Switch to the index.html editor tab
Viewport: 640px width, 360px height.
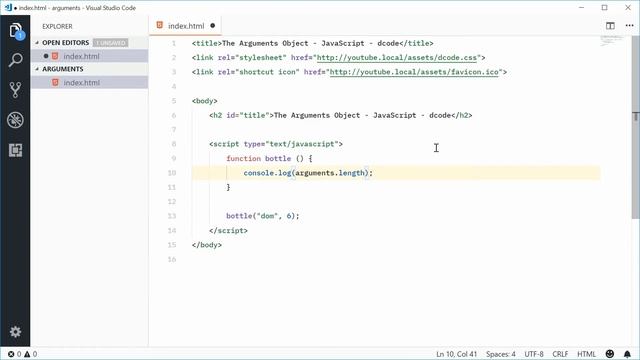tap(185, 26)
